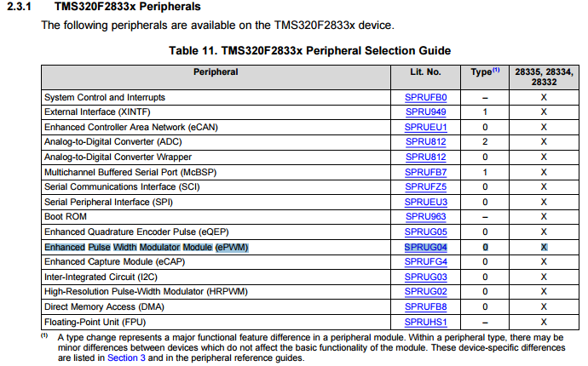The width and height of the screenshot is (588, 366).
Task: Click the 'TMS320F2833x Peripherals' heading
Action: click(x=128, y=7)
